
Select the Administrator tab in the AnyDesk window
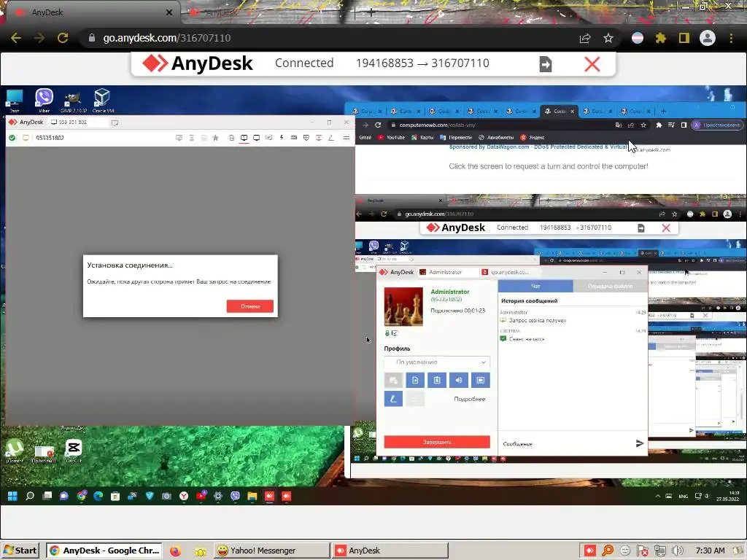447,272
